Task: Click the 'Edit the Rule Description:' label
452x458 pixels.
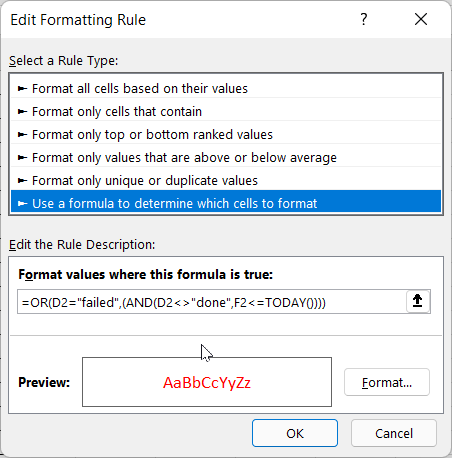Action: pos(82,245)
